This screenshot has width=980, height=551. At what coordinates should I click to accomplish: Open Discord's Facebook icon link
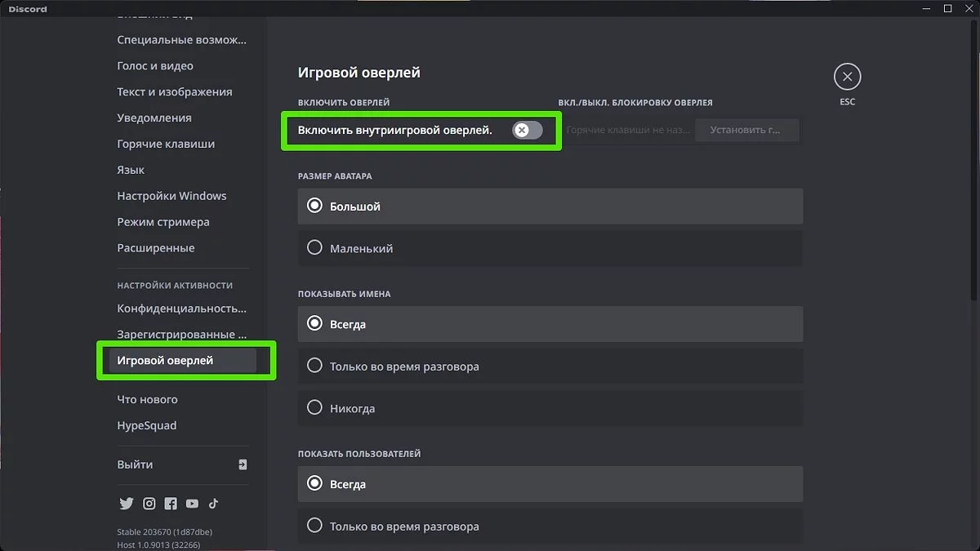coord(171,504)
